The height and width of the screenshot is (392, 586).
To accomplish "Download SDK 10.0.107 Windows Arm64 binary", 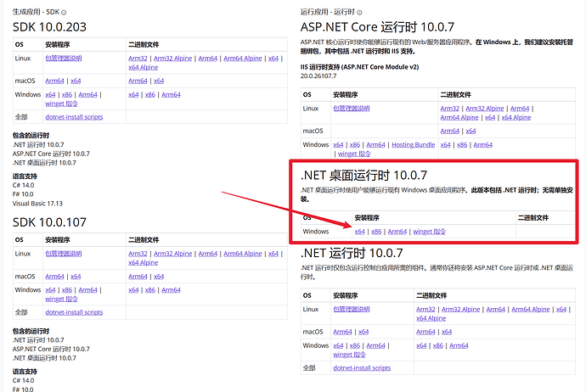I will coord(171,289).
